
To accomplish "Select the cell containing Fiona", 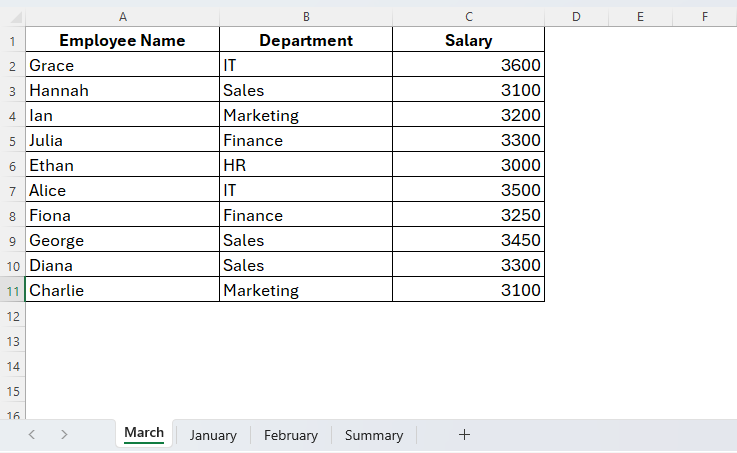I will click(x=123, y=215).
